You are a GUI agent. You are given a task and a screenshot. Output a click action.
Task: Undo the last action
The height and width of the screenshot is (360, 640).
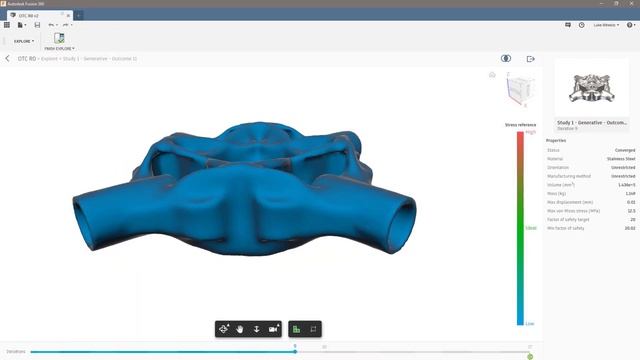pyautogui.click(x=51, y=25)
